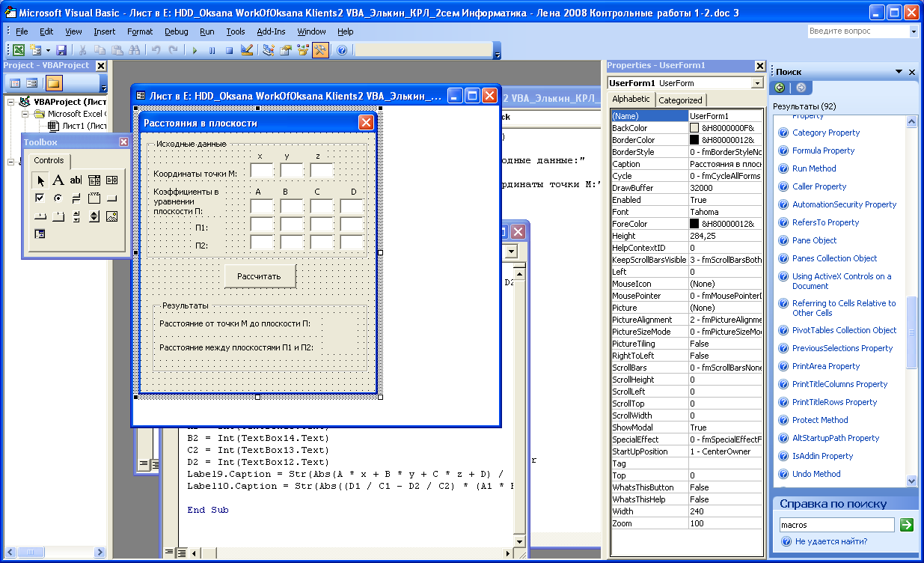Click the search field containing macros
This screenshot has height=563, width=924.
coord(836,525)
